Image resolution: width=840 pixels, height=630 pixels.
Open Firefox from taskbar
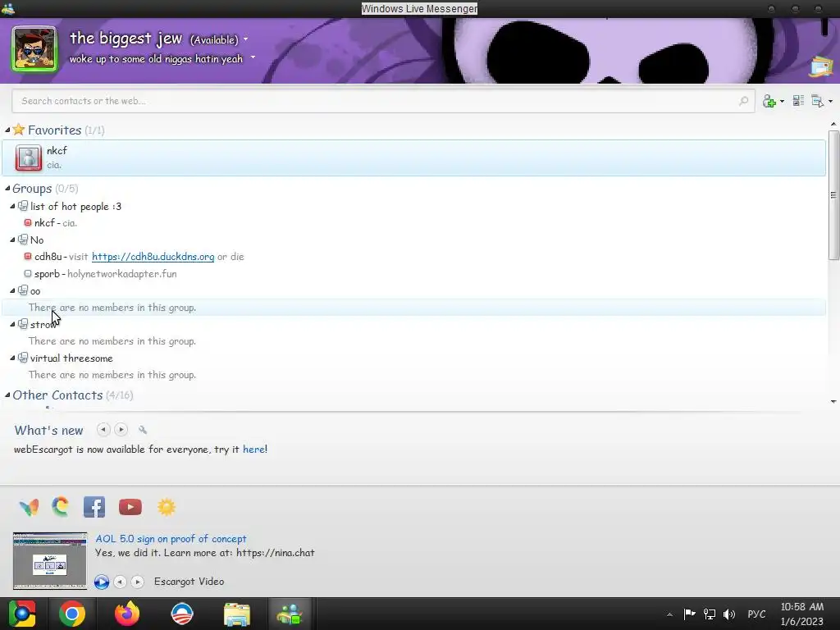127,614
